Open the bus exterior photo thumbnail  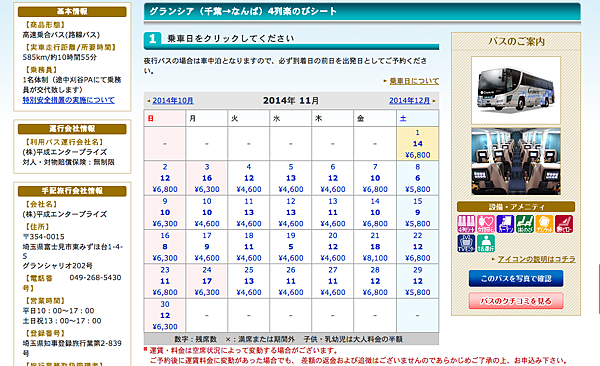click(x=516, y=90)
